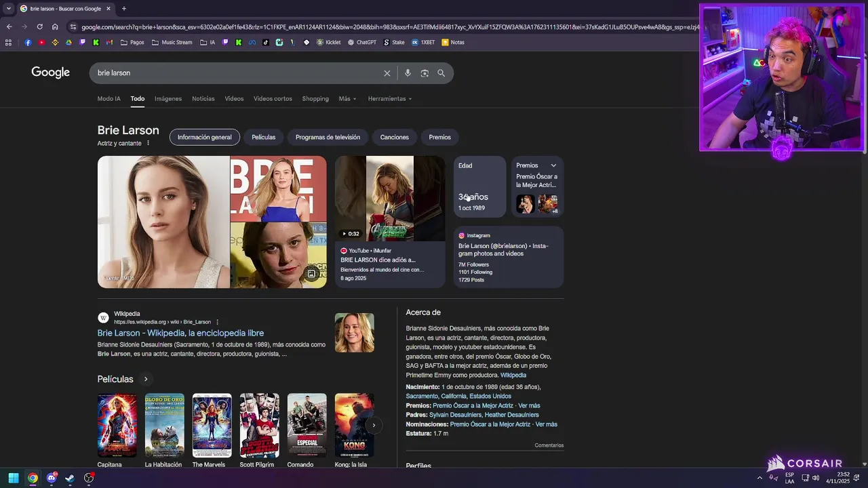Click the Comentarios feedback link
The image size is (868, 488).
tap(549, 445)
